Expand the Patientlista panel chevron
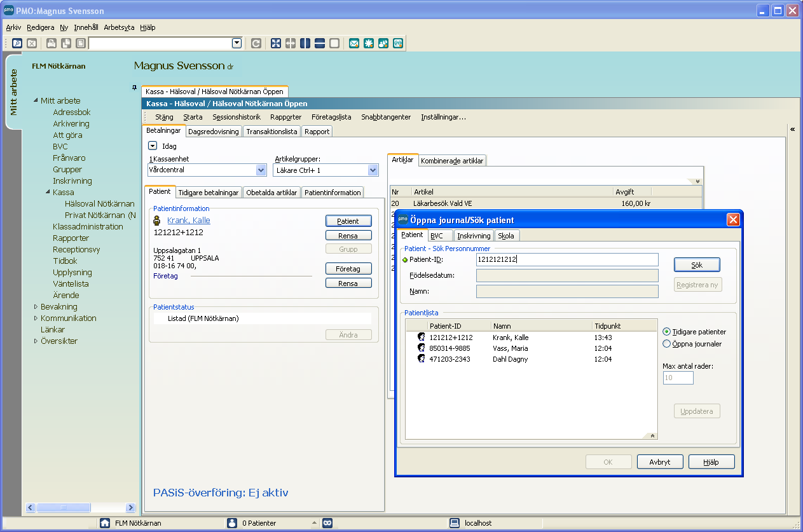 pyautogui.click(x=651, y=435)
